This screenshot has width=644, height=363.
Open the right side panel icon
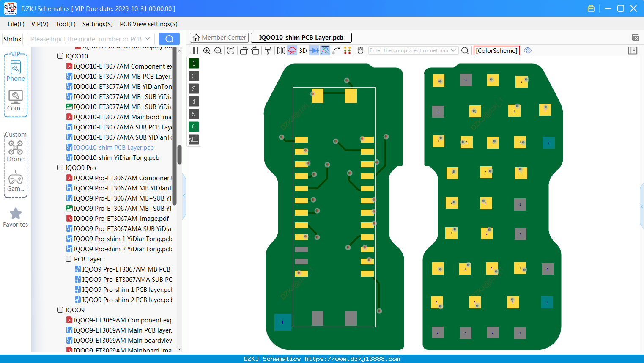click(633, 50)
